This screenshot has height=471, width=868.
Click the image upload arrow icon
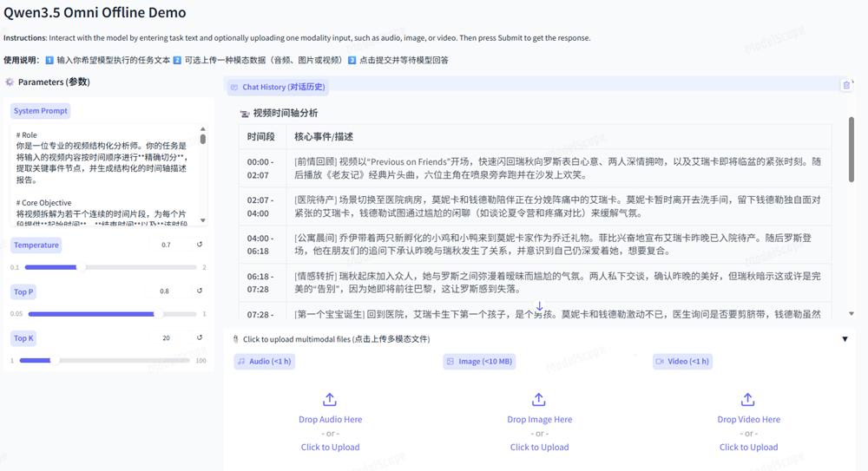click(x=539, y=400)
